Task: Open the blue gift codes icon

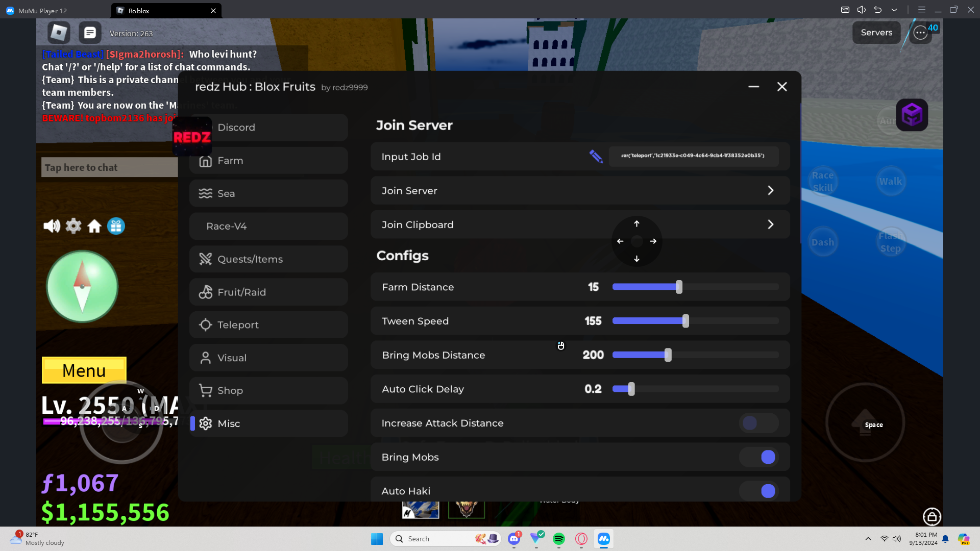Action: 116,226
